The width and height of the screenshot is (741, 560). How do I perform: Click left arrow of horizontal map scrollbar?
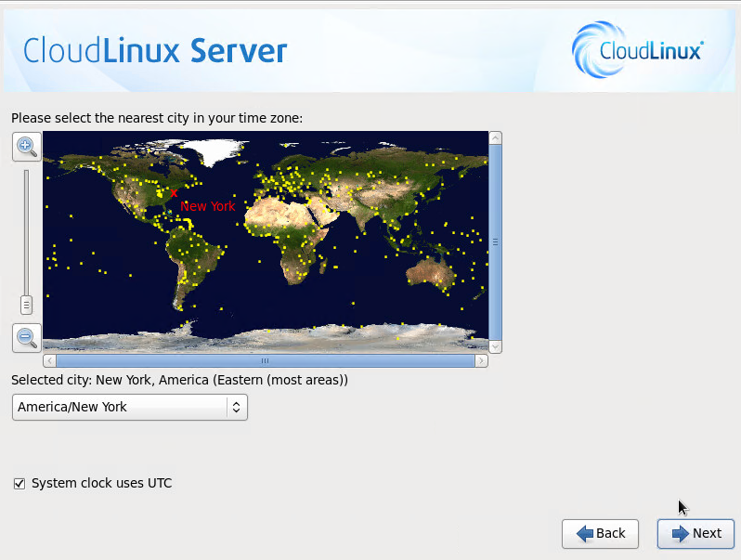[50, 360]
